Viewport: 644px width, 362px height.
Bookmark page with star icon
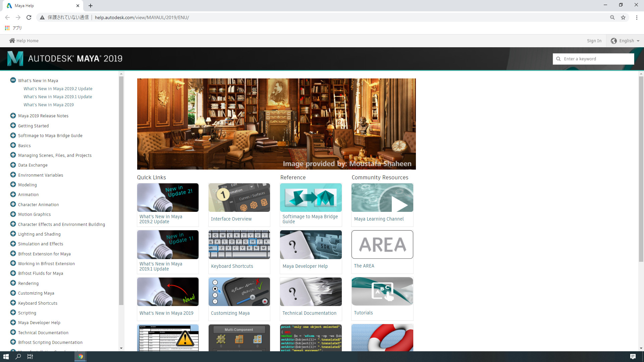tap(623, 17)
